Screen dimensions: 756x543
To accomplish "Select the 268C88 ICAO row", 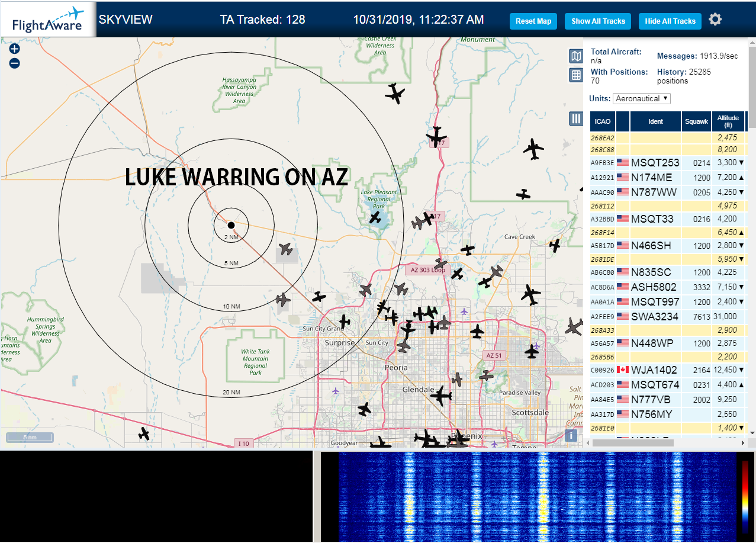I will pos(668,150).
